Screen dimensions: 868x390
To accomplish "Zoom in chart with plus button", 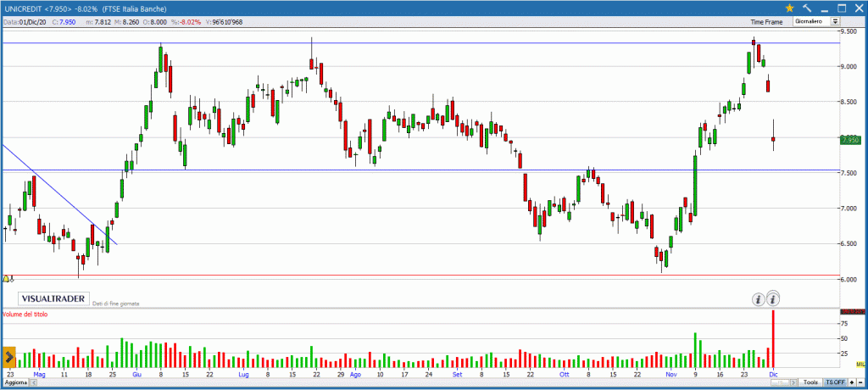I will coord(852,382).
